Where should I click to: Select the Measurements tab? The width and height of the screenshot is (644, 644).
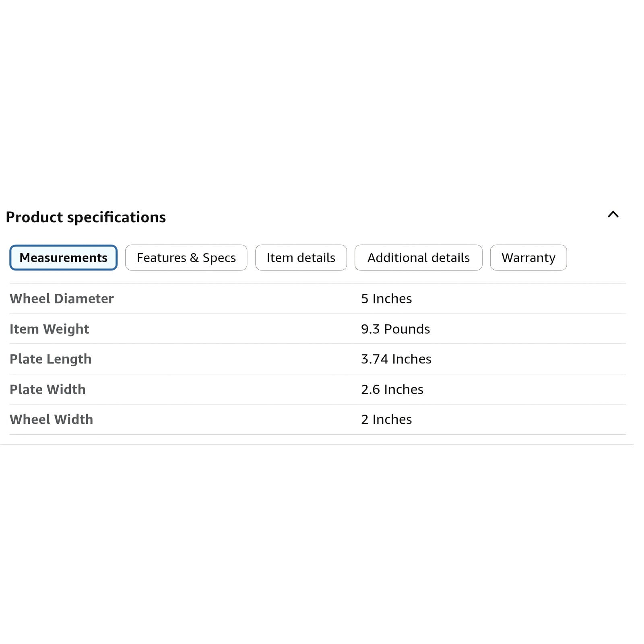63,258
